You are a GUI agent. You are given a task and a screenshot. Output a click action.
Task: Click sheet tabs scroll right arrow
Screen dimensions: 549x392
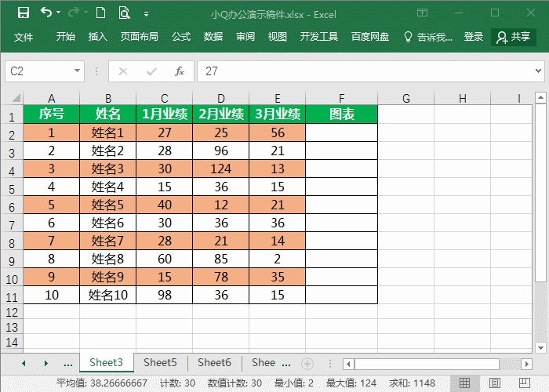[45, 363]
